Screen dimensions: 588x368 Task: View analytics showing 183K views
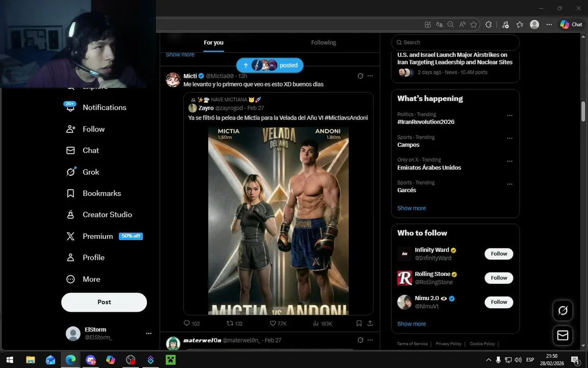coord(323,324)
